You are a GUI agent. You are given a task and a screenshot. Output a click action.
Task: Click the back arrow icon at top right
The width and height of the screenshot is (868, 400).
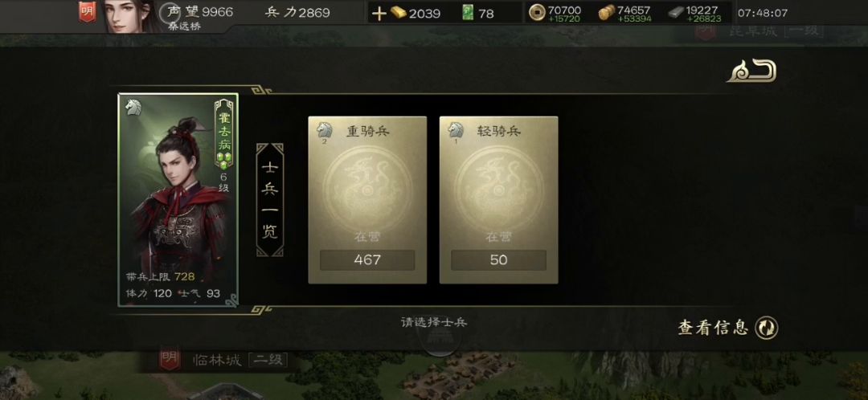(x=751, y=72)
